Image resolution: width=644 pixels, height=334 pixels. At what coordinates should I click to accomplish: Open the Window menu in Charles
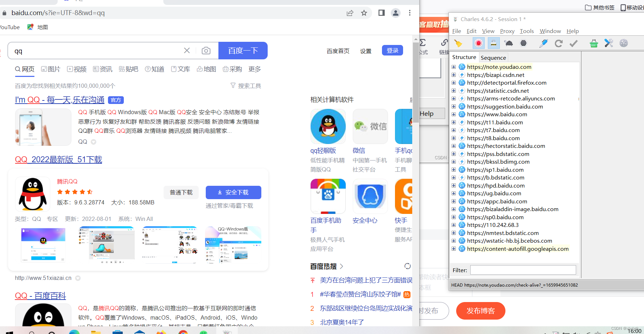(550, 31)
